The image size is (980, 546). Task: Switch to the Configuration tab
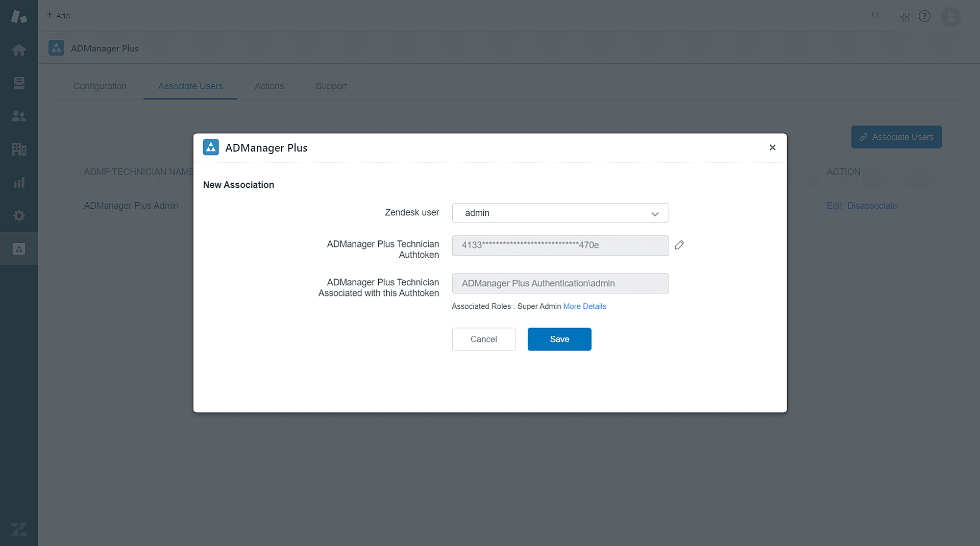[x=100, y=86]
